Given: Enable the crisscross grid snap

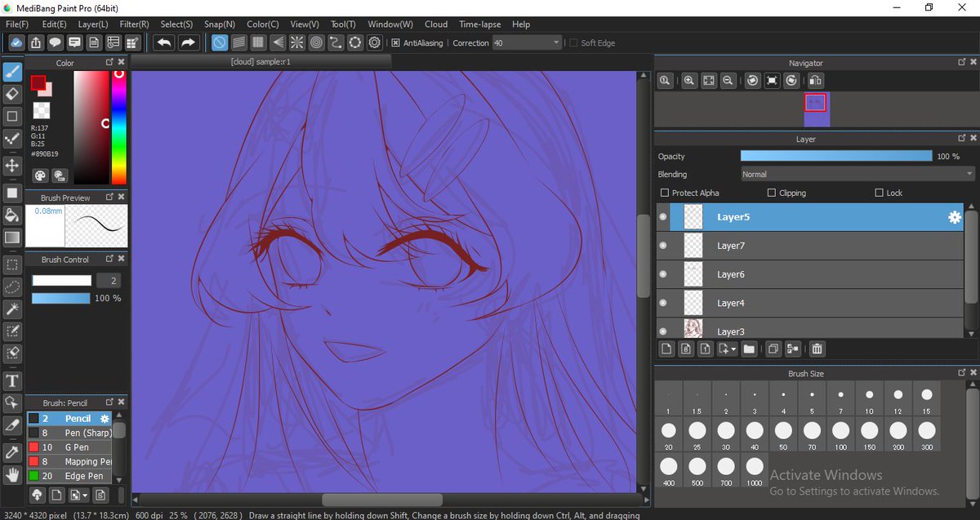Looking at the screenshot, I should tap(258, 42).
